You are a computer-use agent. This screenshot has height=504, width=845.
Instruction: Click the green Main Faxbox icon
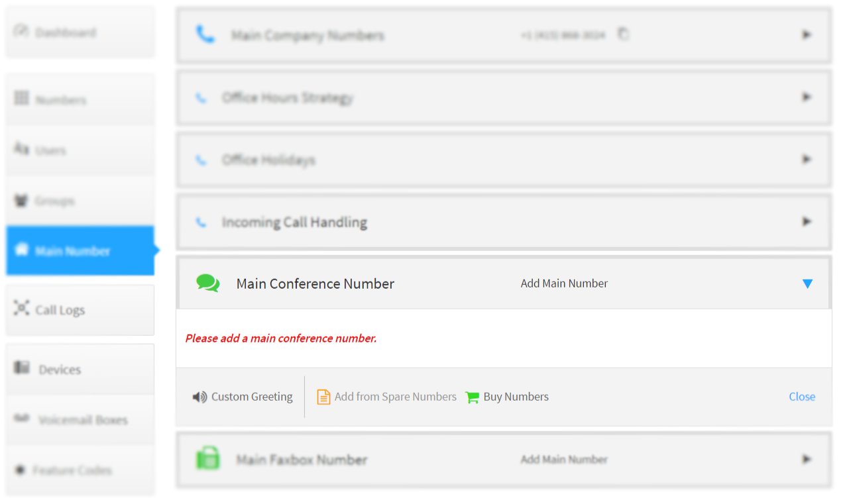pyautogui.click(x=207, y=458)
